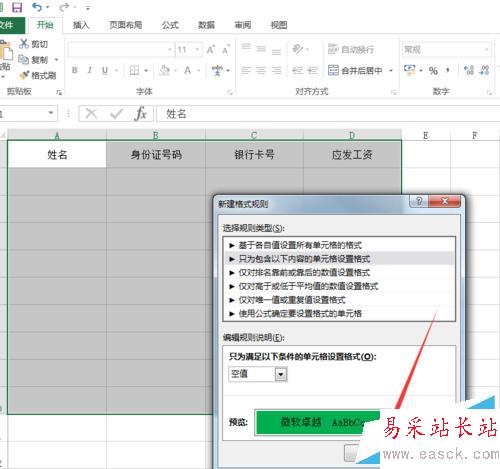Cut selection with the scissors icon
The image size is (500, 469).
click(24, 44)
